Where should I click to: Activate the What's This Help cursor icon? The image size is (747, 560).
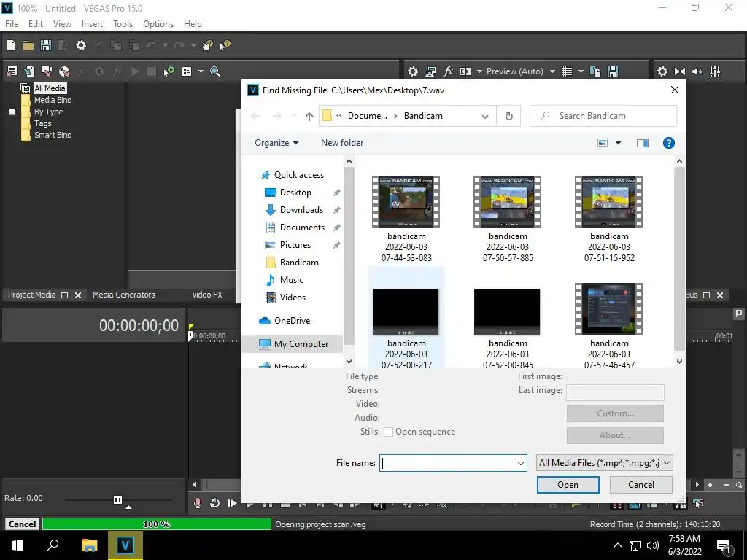point(225,45)
